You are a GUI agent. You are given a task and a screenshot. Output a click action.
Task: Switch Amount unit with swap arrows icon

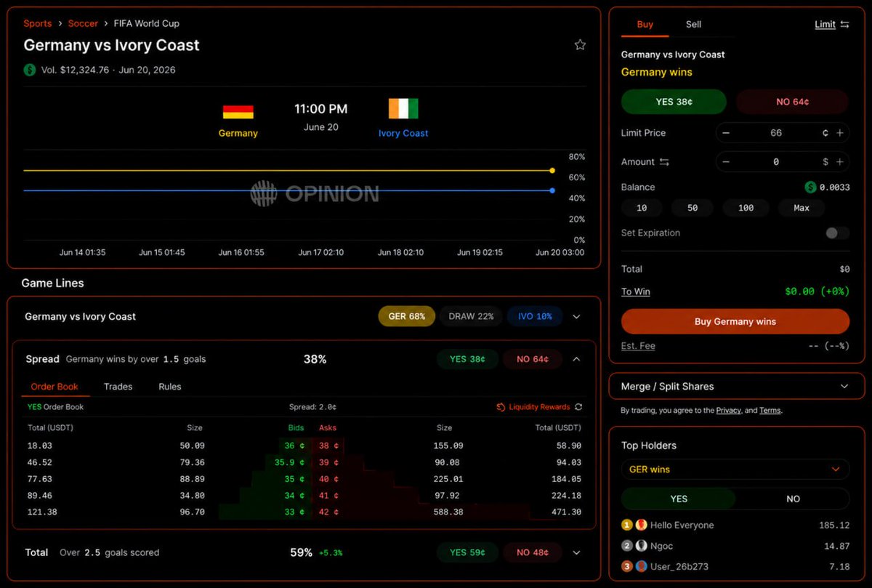click(x=664, y=162)
